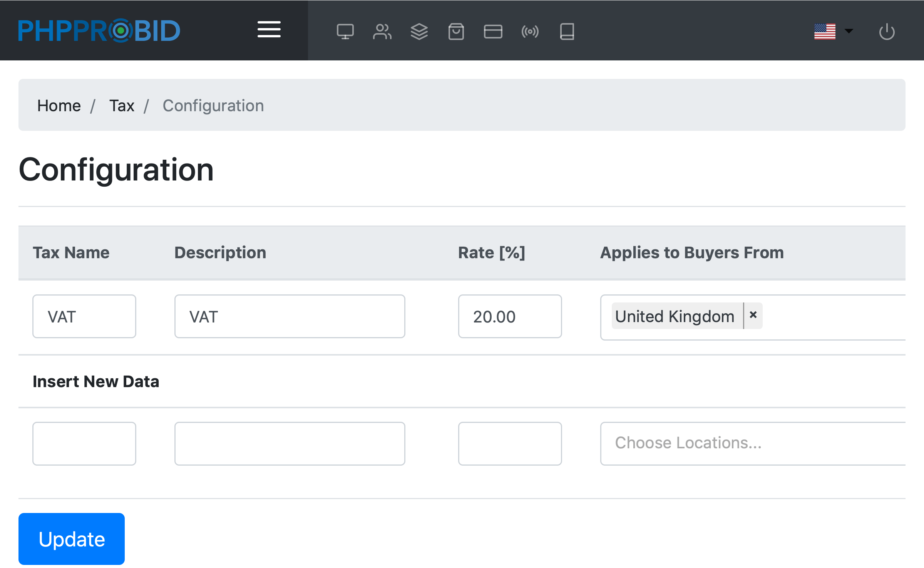Screen dimensions: 924x568
Task: Click the VAT tax name field
Action: (x=84, y=316)
